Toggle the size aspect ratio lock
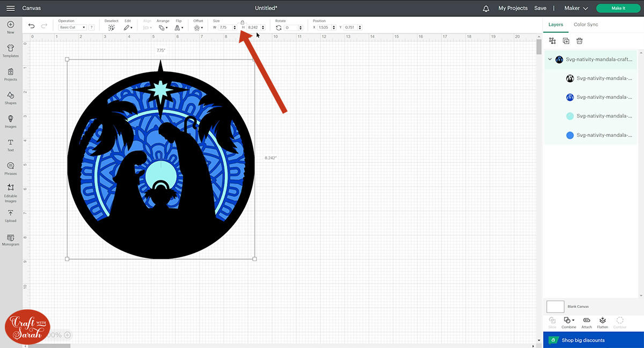Image resolution: width=644 pixels, height=348 pixels. (x=243, y=22)
